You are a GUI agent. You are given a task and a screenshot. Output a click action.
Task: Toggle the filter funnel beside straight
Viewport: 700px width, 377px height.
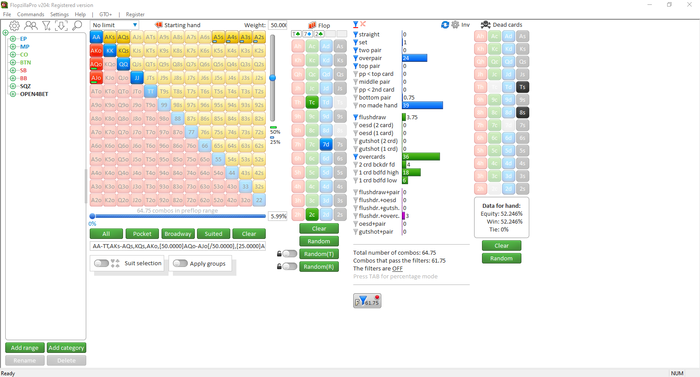[355, 34]
